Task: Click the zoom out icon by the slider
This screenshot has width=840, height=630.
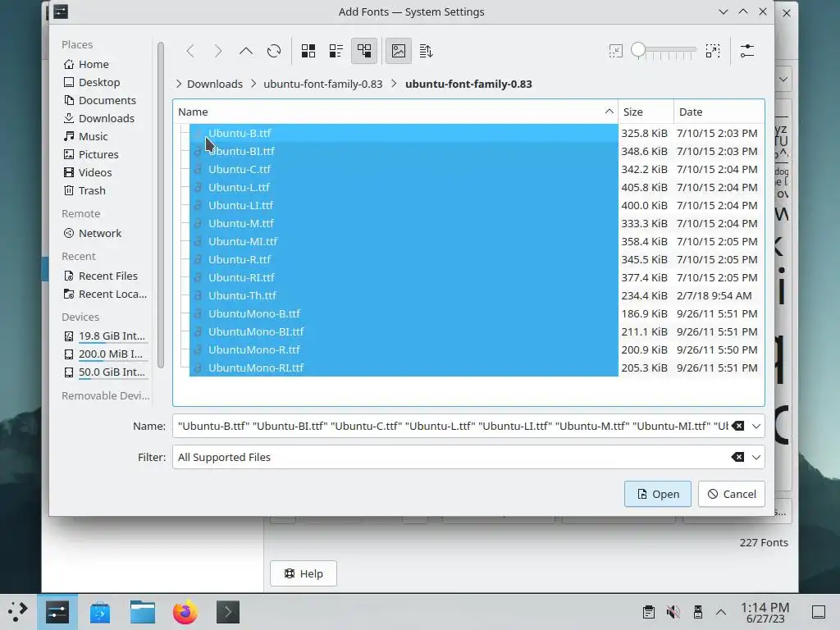Action: click(615, 51)
